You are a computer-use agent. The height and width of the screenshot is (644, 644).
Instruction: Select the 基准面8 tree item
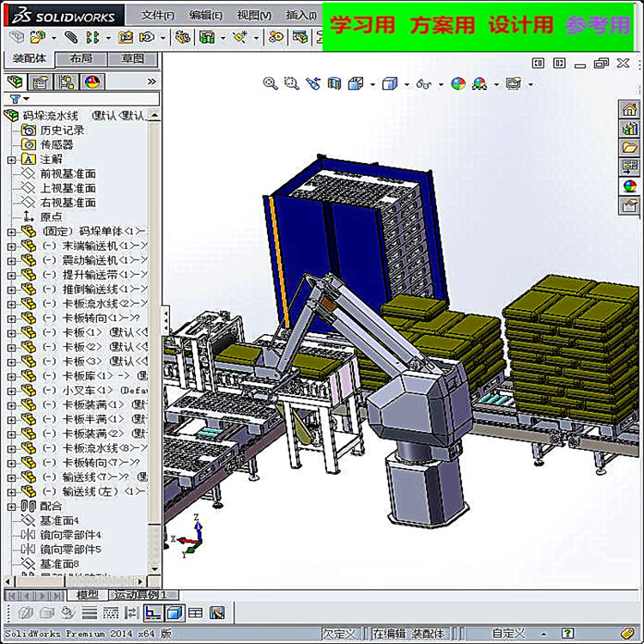coord(59,564)
